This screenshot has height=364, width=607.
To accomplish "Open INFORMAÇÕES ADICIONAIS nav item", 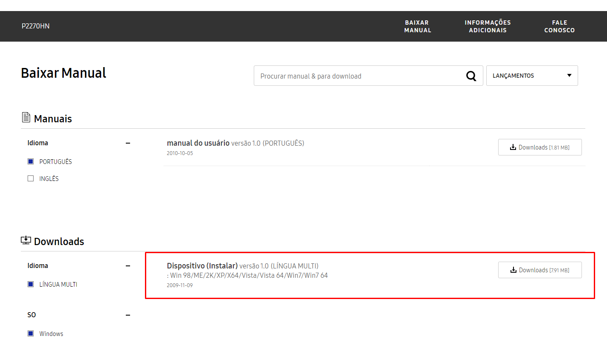I will 488,26.
